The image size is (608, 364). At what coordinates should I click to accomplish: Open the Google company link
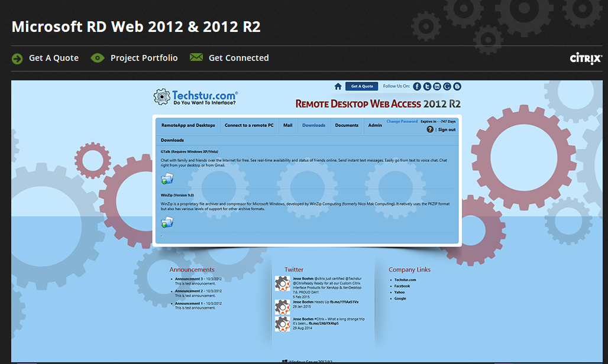pos(400,298)
